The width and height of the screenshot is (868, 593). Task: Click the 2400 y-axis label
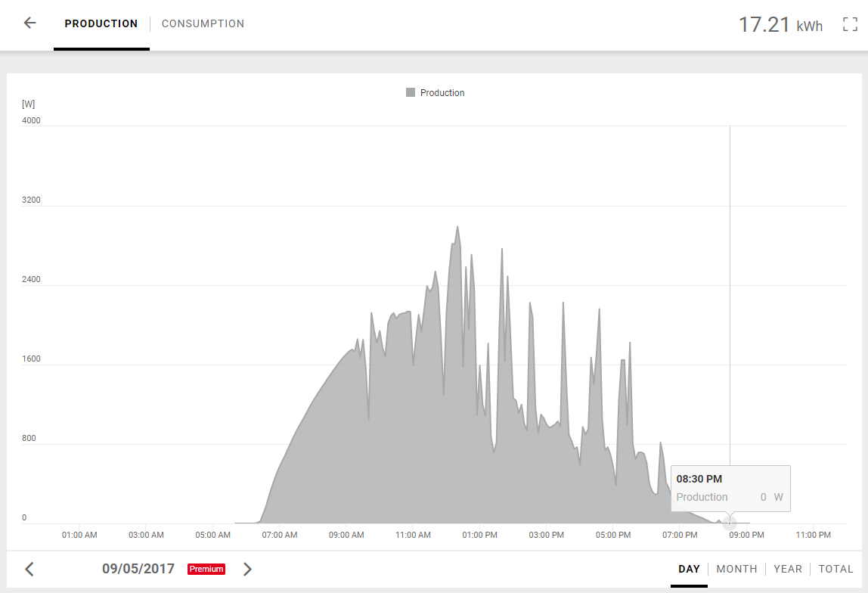[32, 280]
